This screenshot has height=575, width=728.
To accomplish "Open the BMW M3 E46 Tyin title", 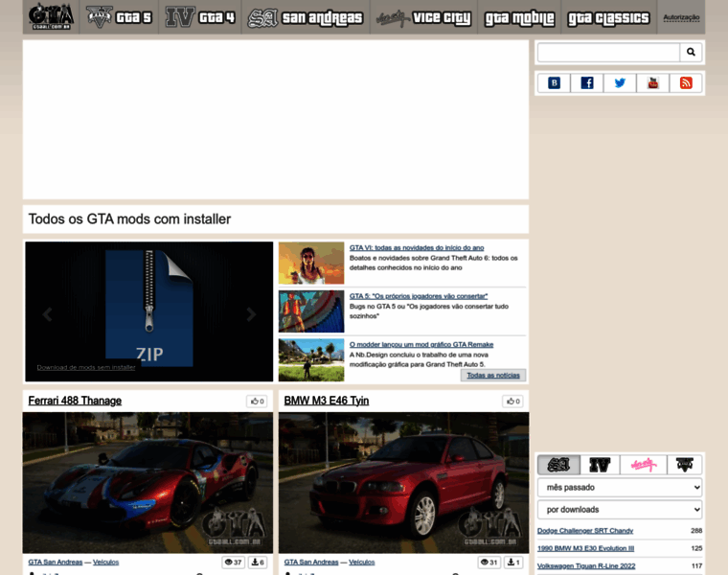I will [x=327, y=401].
